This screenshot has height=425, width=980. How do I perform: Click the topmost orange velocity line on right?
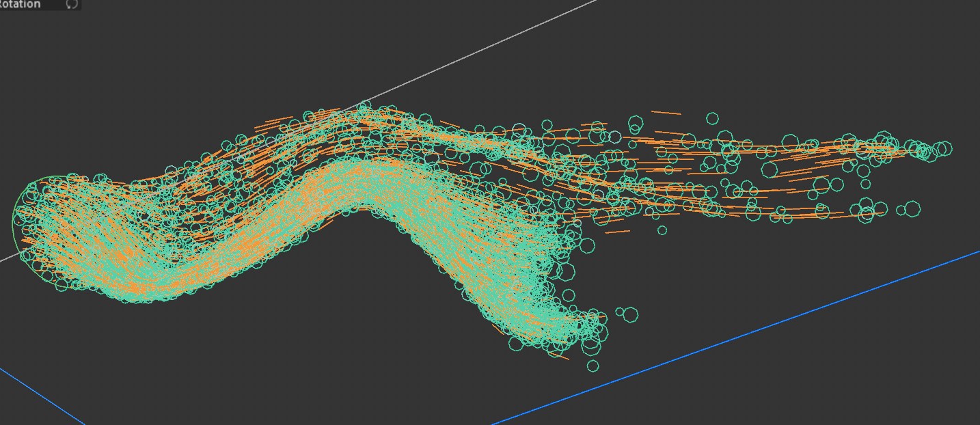[666, 112]
